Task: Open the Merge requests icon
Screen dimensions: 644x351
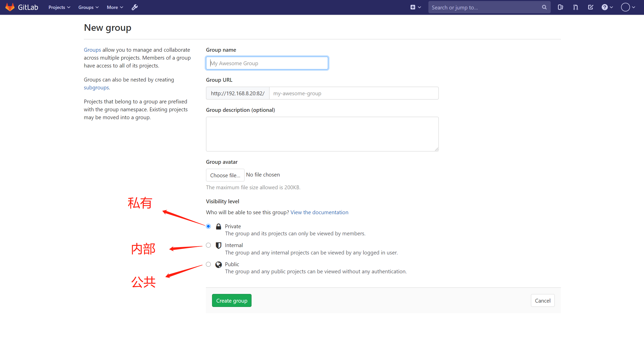Action: [x=575, y=7]
